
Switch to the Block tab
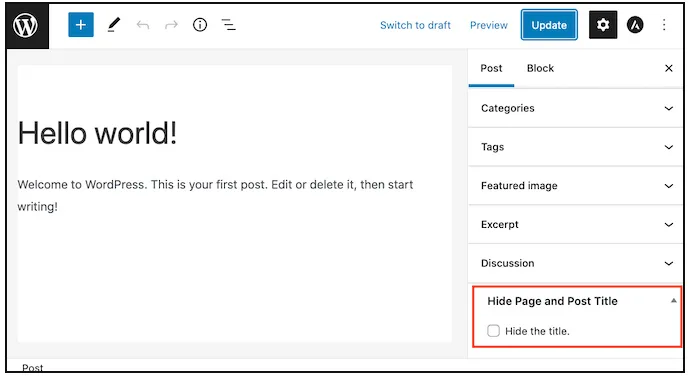[x=540, y=69]
